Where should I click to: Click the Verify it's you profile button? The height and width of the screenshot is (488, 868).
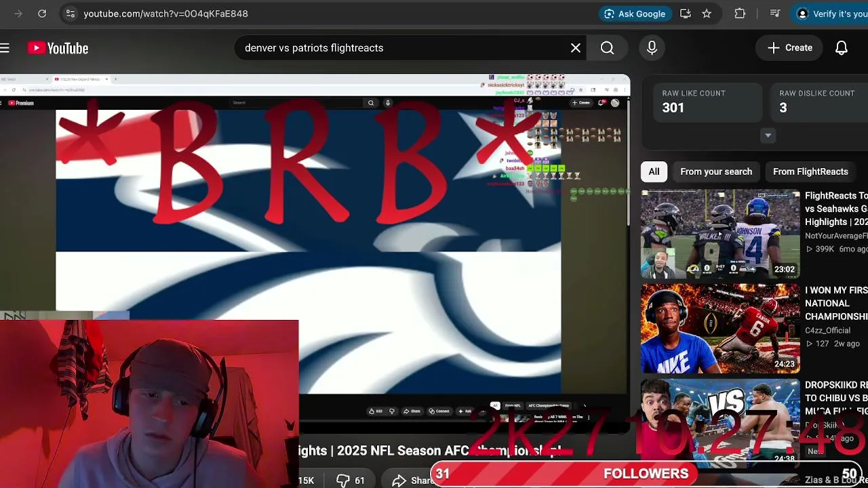[x=831, y=14]
